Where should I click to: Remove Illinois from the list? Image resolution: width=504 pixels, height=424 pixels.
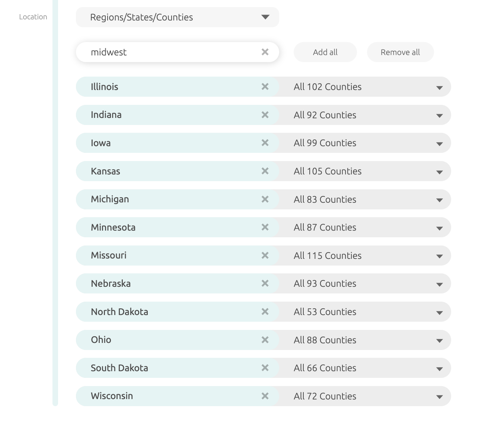[265, 87]
